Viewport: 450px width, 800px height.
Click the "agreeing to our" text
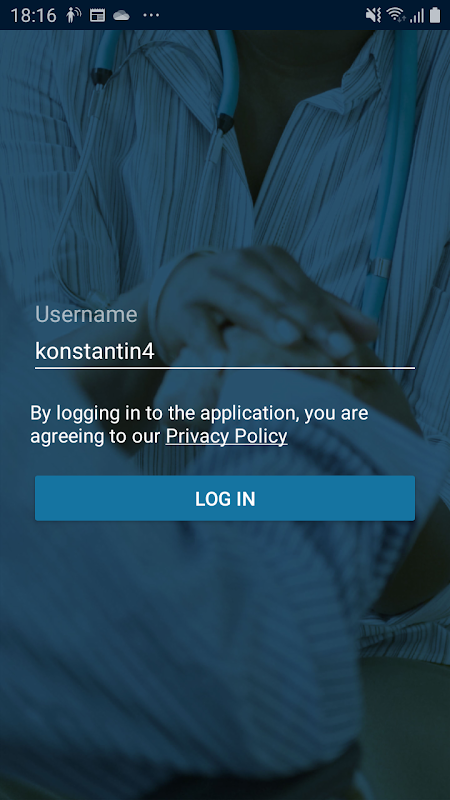[95, 436]
